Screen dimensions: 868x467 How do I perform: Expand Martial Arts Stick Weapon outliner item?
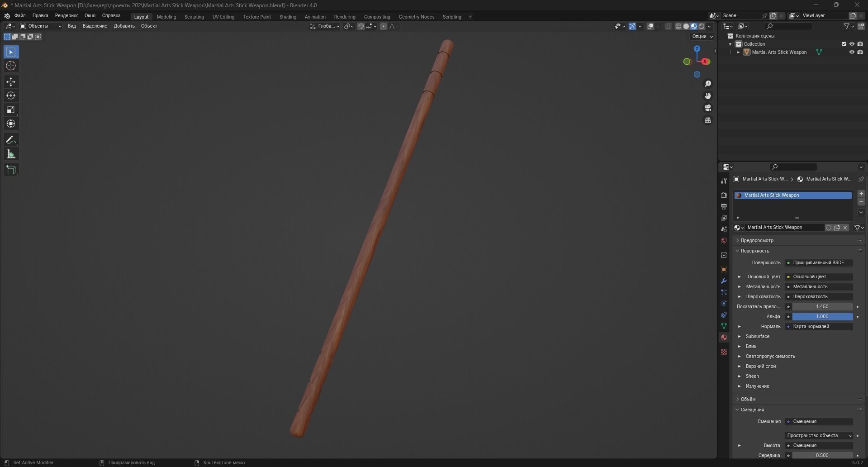click(x=739, y=52)
